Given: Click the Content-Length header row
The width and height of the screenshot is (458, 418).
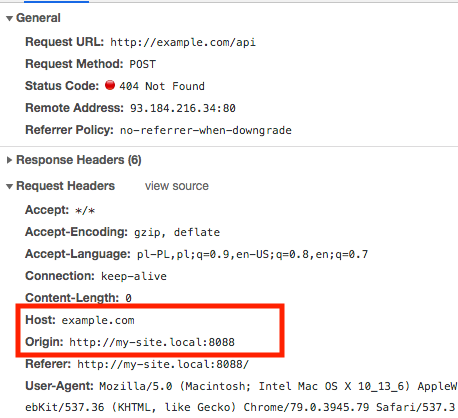Looking at the screenshot, I should (78, 298).
